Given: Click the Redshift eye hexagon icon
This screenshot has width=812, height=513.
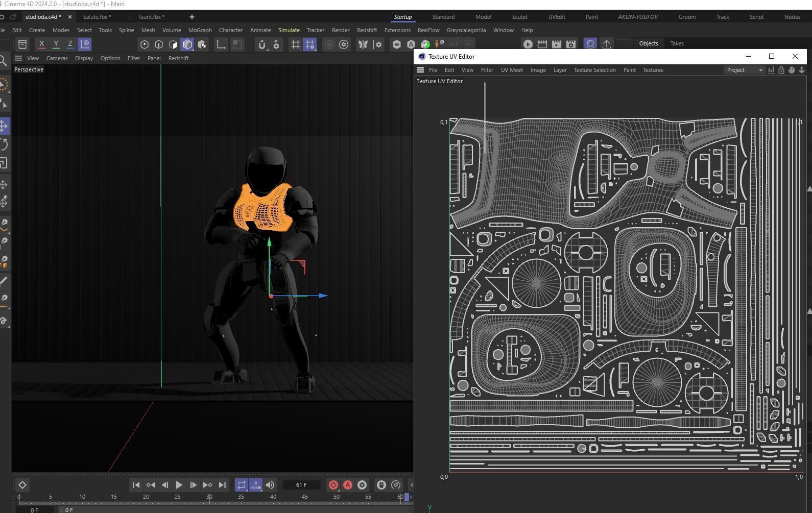Looking at the screenshot, I should pyautogui.click(x=397, y=44).
